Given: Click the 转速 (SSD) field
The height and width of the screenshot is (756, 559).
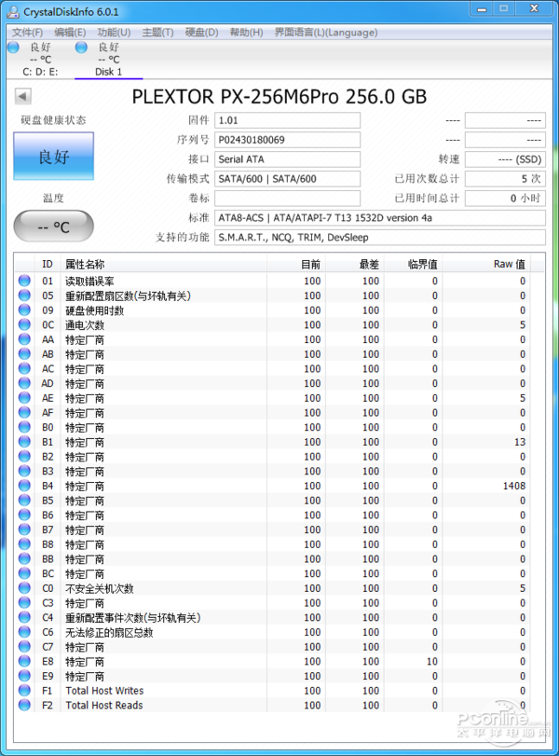Looking at the screenshot, I should click(x=505, y=159).
